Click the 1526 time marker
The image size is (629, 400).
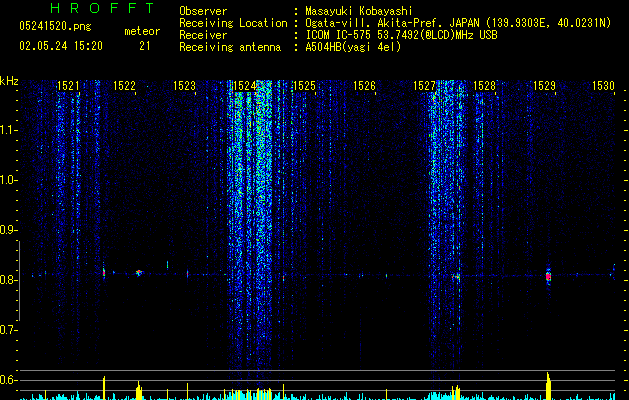(364, 86)
